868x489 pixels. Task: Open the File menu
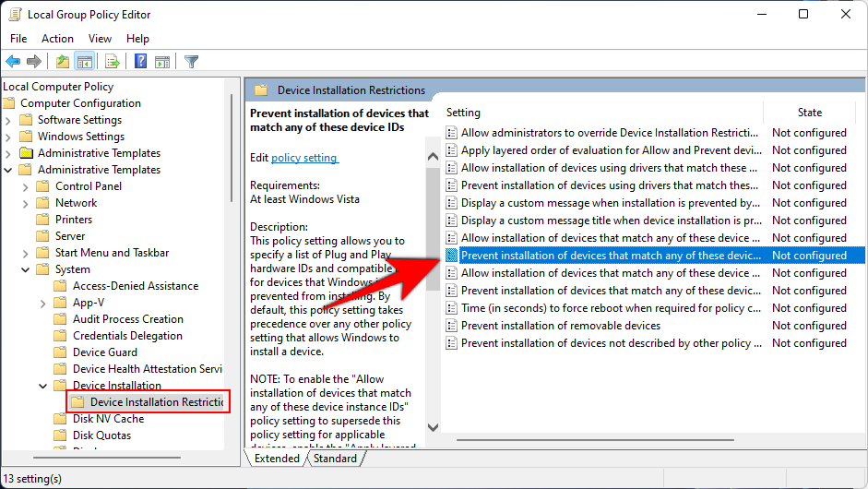18,38
